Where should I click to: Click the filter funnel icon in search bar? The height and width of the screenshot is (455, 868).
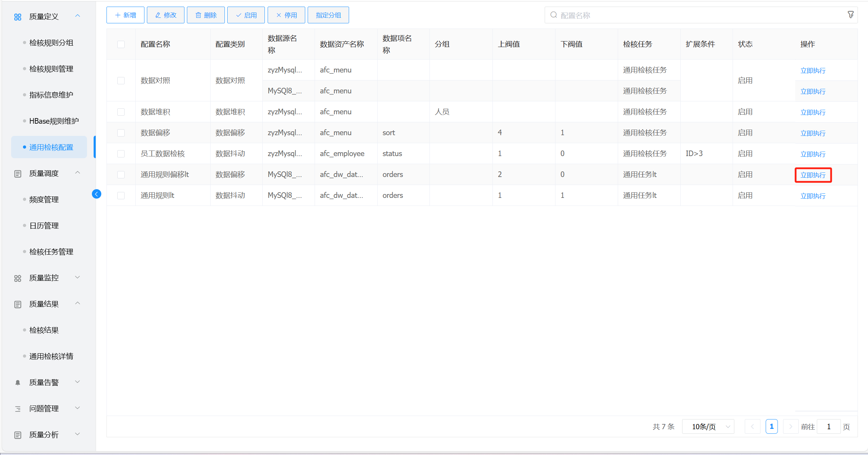click(850, 15)
